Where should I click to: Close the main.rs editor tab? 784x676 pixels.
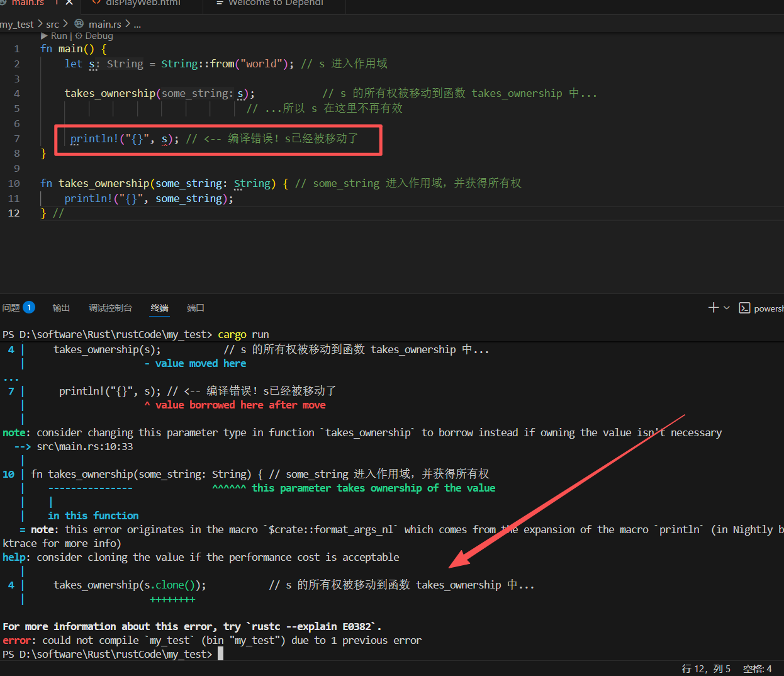click(69, 3)
